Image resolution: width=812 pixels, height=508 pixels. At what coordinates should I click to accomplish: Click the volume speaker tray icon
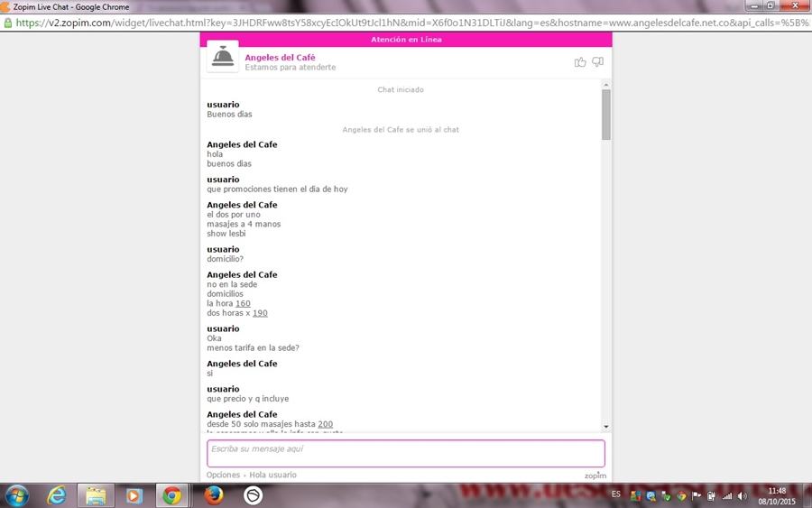[x=742, y=495]
